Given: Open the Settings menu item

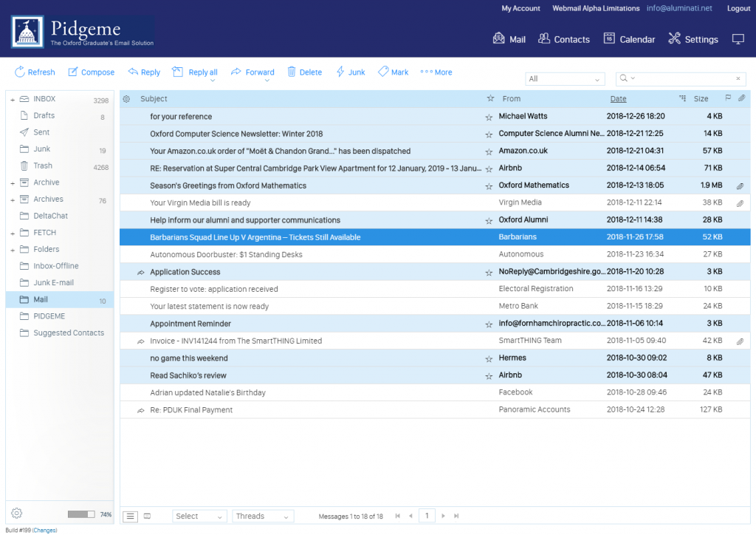Looking at the screenshot, I should coord(693,39).
